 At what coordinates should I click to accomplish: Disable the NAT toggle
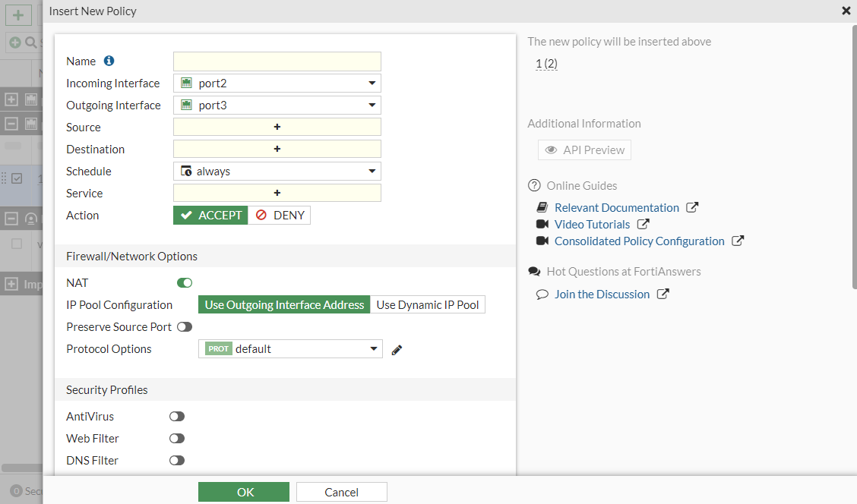point(185,283)
